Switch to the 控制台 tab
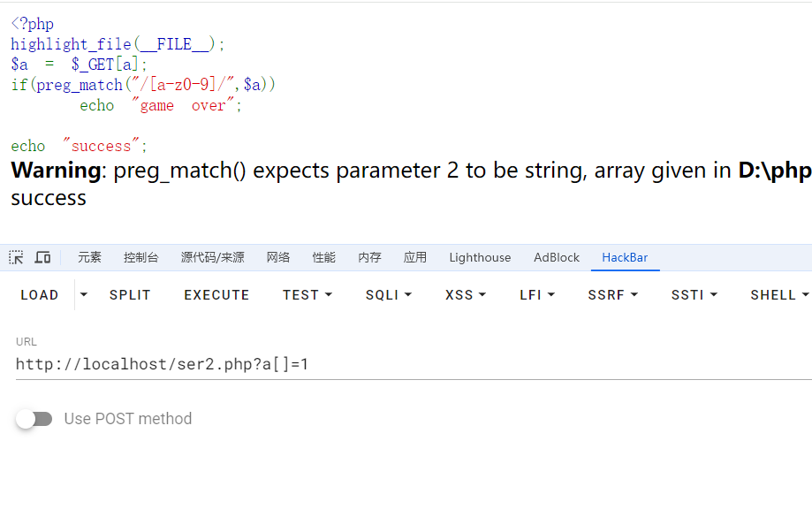 (x=141, y=257)
